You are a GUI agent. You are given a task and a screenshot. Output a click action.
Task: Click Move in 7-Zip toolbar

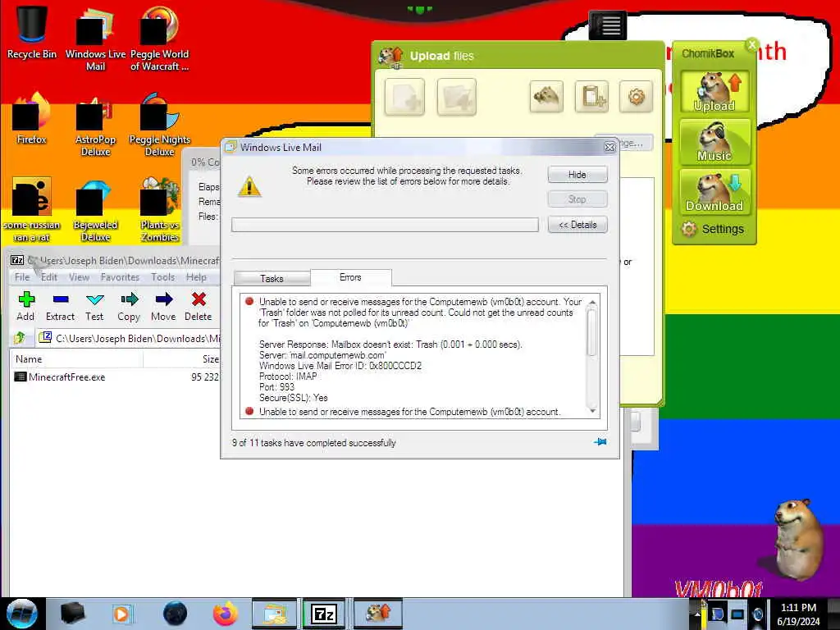[x=163, y=307]
